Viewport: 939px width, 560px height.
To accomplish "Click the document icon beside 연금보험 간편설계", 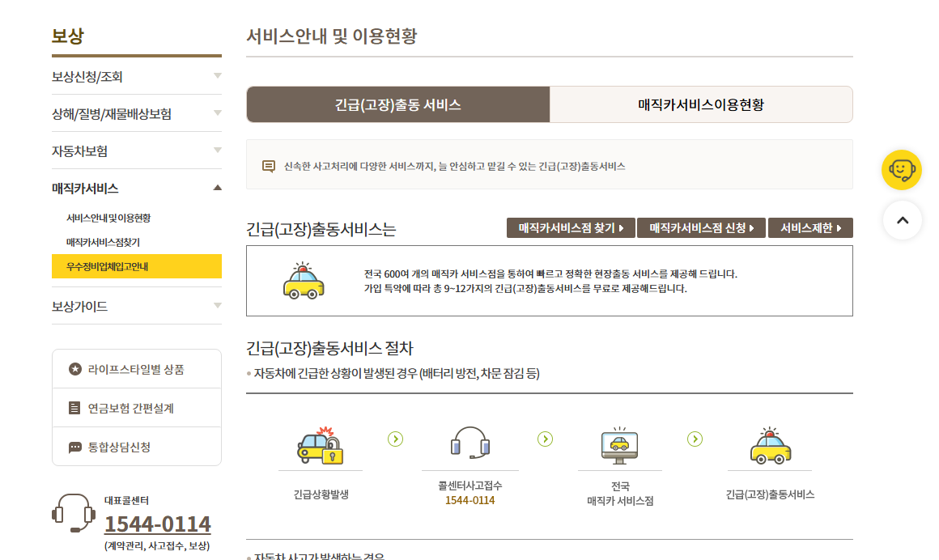I will tap(74, 408).
